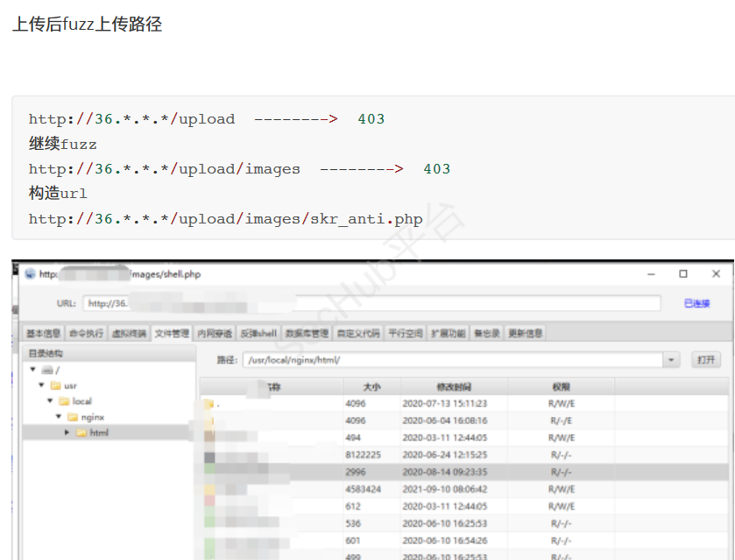Click the 已连接 status link
The height and width of the screenshot is (560, 735).
pyautogui.click(x=696, y=303)
